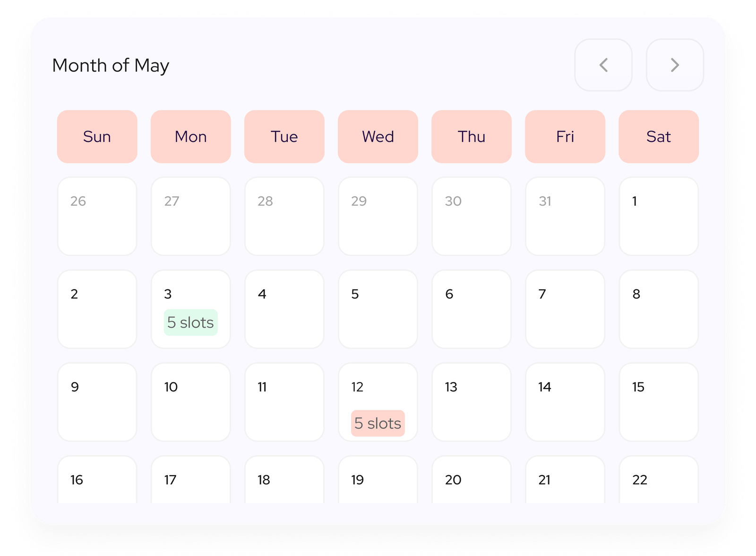Pick the Tue weekday header
The image size is (756, 556).
[x=284, y=137]
